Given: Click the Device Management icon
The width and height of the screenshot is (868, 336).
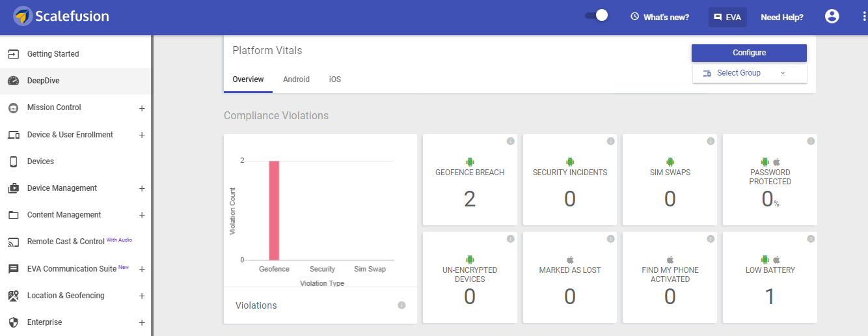Looking at the screenshot, I should [13, 188].
